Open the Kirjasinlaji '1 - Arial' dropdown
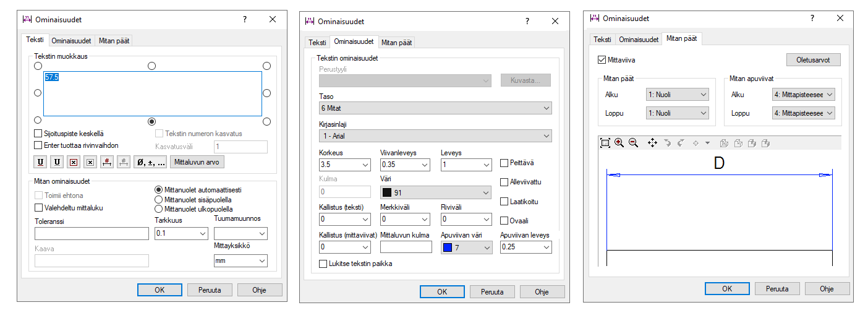 [435, 135]
